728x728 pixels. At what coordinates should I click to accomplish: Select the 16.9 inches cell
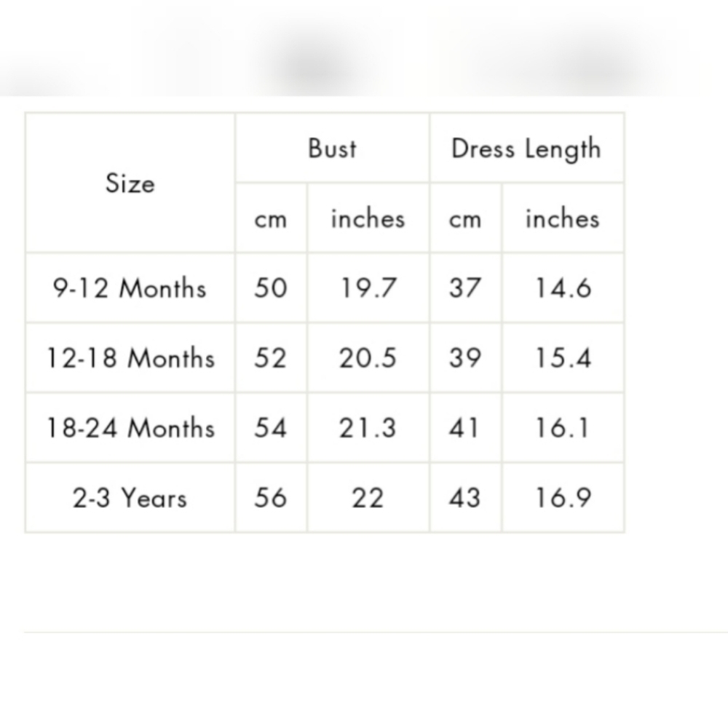click(x=563, y=499)
